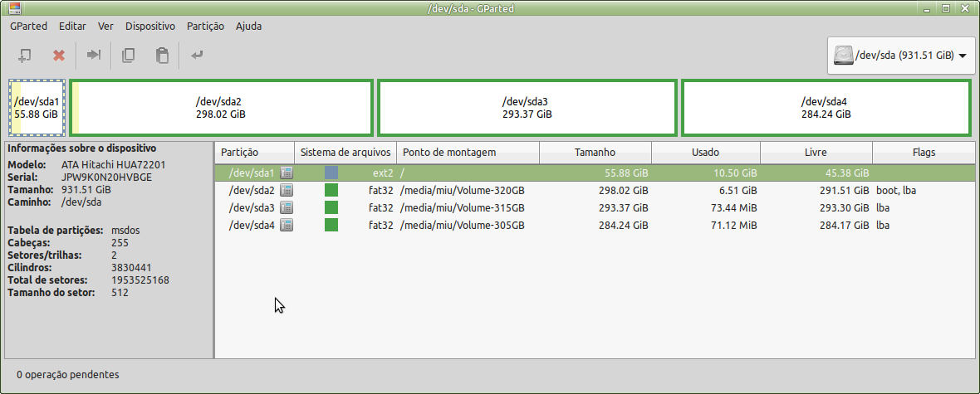Open the /dev/sda device selector dropdown
The width and height of the screenshot is (980, 394).
900,56
